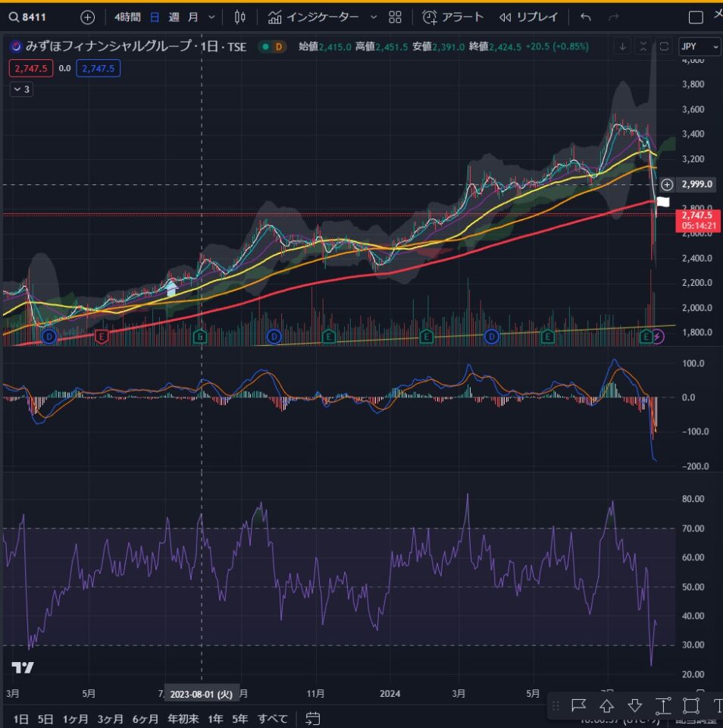The width and height of the screenshot is (723, 728).
Task: Expand the timeframe list chevron after 月
Action: pos(211,17)
